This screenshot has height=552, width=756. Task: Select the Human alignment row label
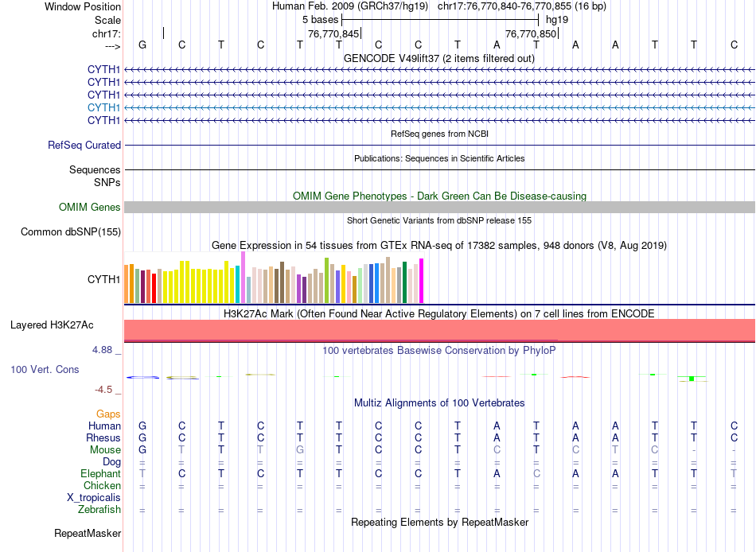[x=104, y=426]
